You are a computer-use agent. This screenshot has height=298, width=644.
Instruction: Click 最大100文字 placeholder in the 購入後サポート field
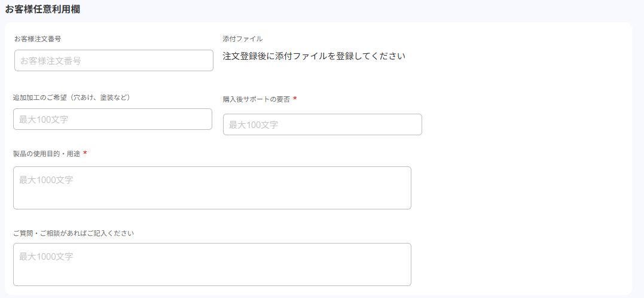point(254,124)
